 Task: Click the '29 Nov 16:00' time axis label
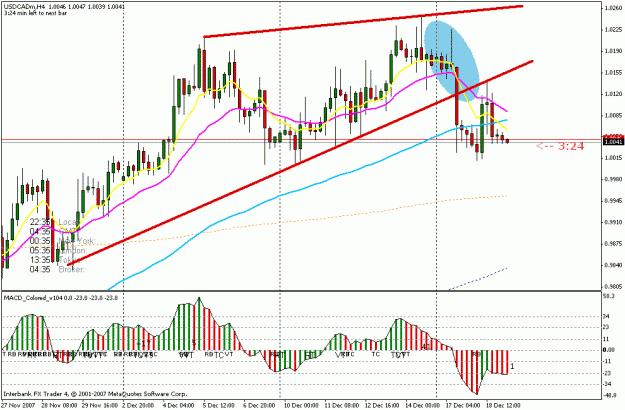coord(98,405)
